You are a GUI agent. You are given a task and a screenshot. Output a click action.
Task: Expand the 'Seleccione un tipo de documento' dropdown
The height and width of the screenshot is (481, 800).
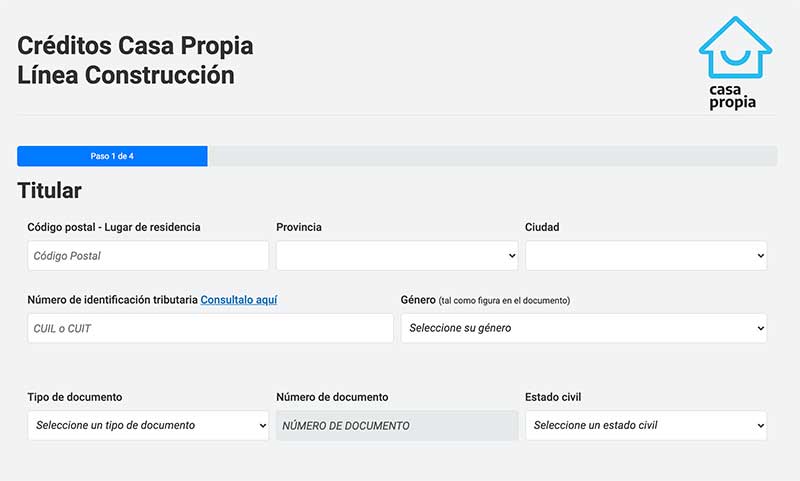pos(148,425)
